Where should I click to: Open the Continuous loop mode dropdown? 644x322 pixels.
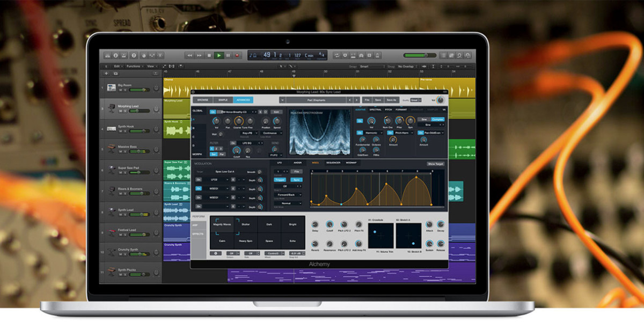click(271, 133)
